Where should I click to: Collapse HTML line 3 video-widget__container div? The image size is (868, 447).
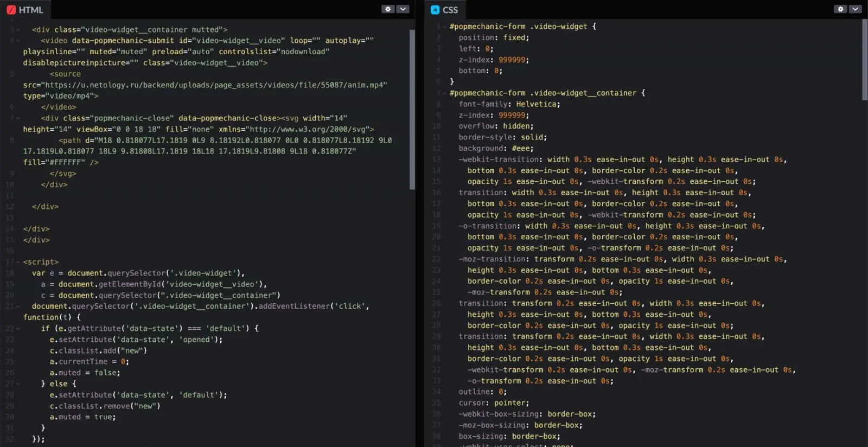coord(18,30)
